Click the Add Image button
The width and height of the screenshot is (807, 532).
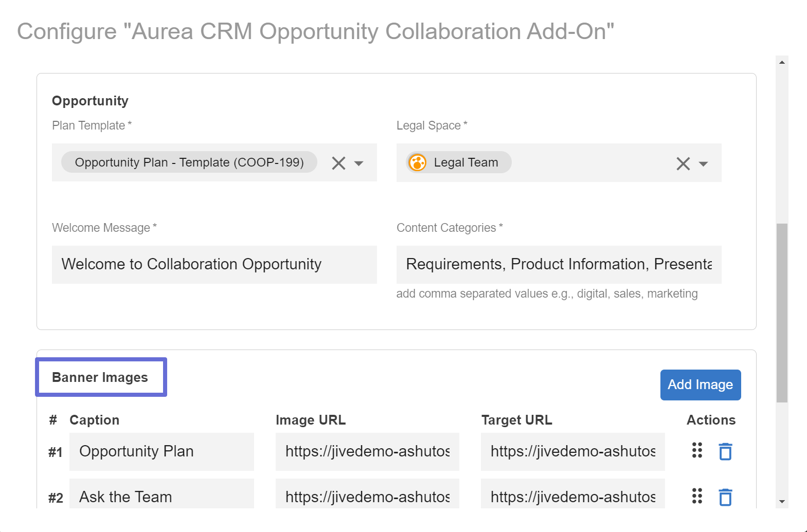pos(701,384)
